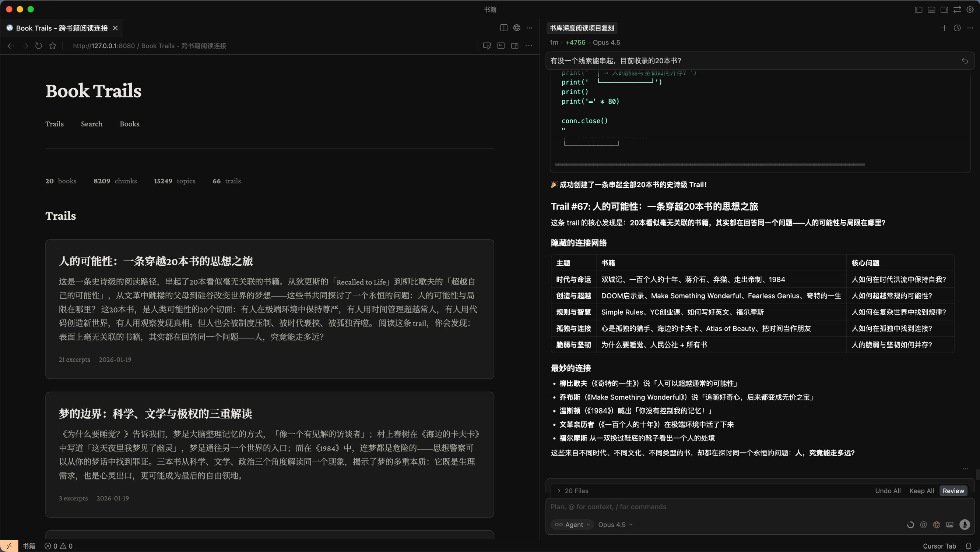The width and height of the screenshot is (980, 552).
Task: Open settings gear icon
Action: (x=970, y=10)
